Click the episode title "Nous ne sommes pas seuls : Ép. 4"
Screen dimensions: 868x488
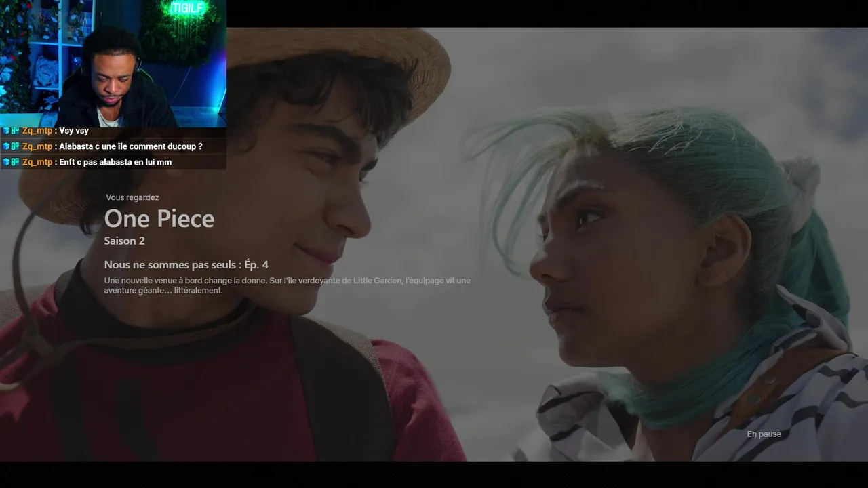click(186, 264)
